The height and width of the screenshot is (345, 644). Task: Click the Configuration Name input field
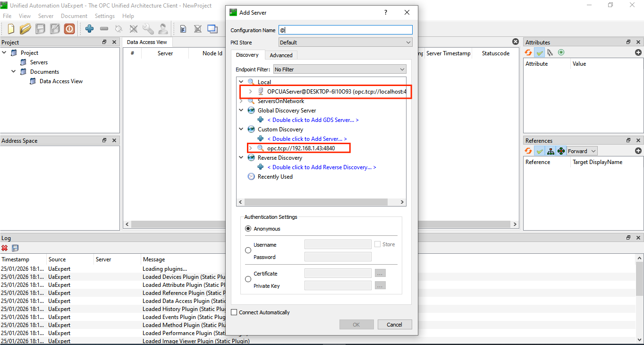[x=345, y=30]
